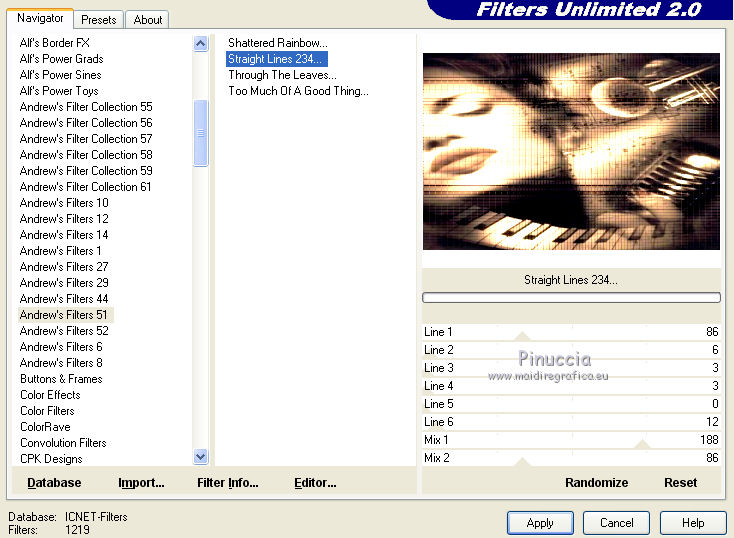Viewport: 734px width, 538px height.
Task: Open CPK Designs category
Action: (x=51, y=458)
